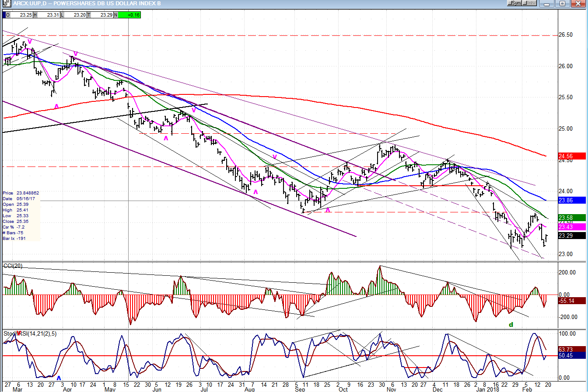Click the black 23.29 last price label
Screen dimensions: 588x392
(571, 236)
